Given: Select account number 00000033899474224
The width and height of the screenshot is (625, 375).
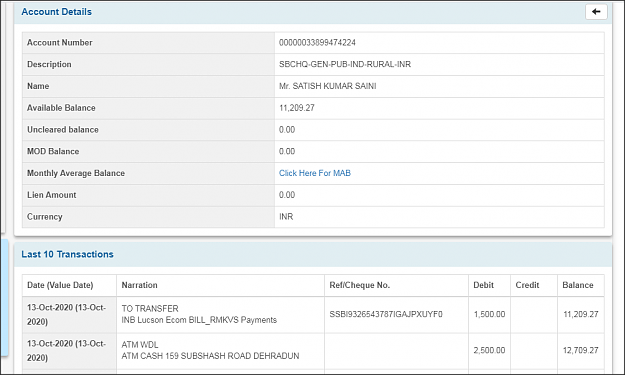Looking at the screenshot, I should (x=317, y=43).
